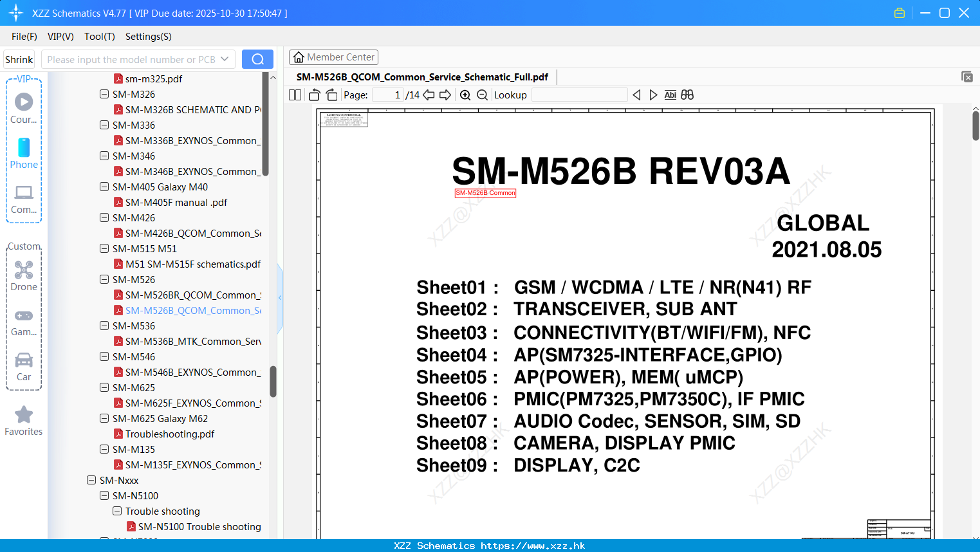Zoom in on the schematic
980x552 pixels.
point(465,95)
